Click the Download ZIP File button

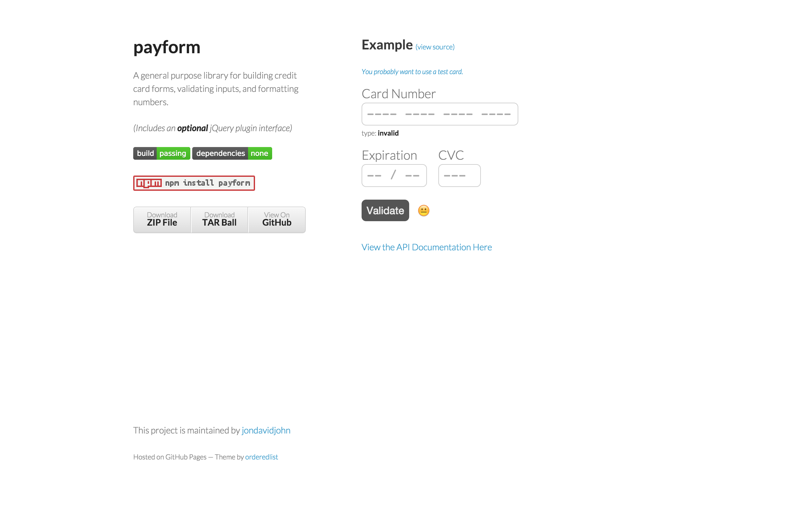162,219
